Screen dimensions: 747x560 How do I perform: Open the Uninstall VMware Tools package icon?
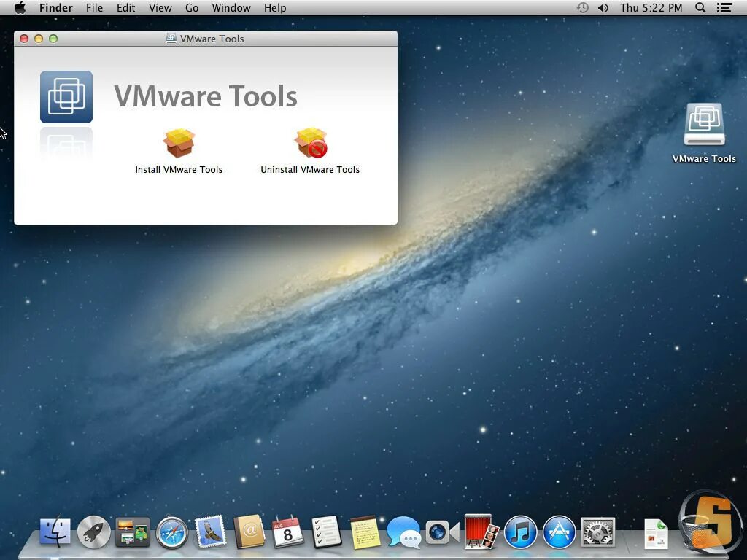pos(311,142)
